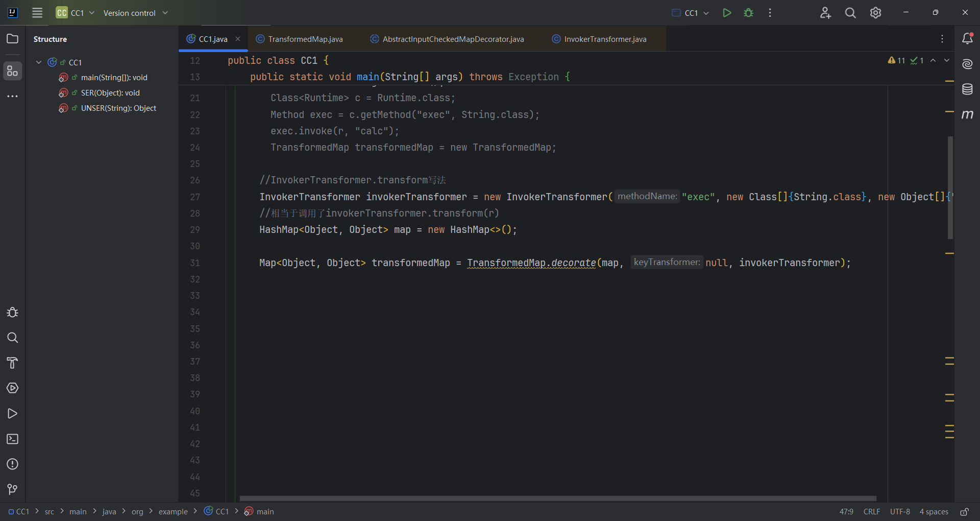Open the Git version control tool window
This screenshot has height=521, width=980.
pyautogui.click(x=12, y=489)
